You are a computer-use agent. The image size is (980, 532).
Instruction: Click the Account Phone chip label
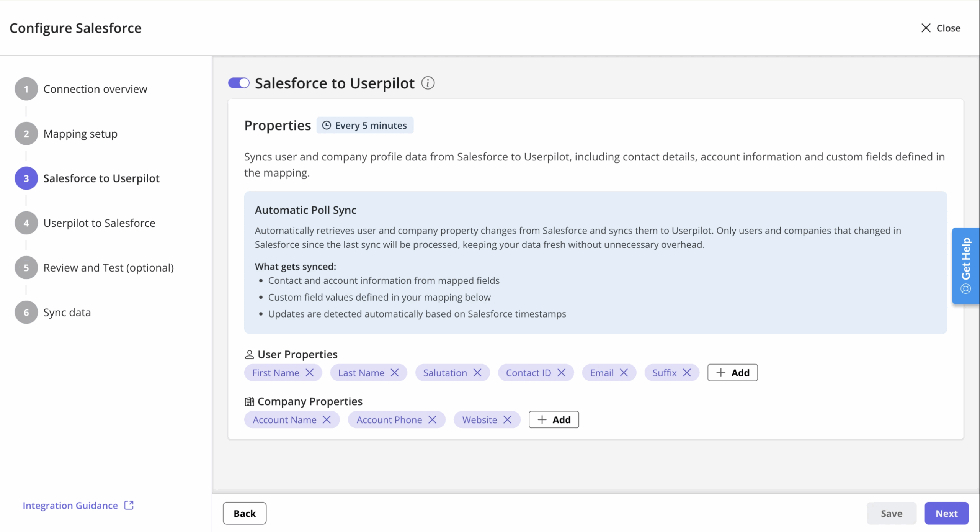[x=389, y=420]
